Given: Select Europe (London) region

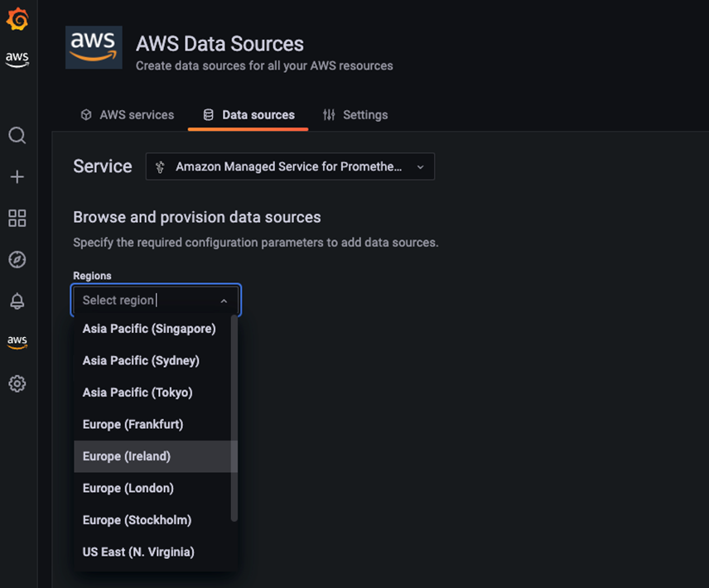Looking at the screenshot, I should [152, 488].
